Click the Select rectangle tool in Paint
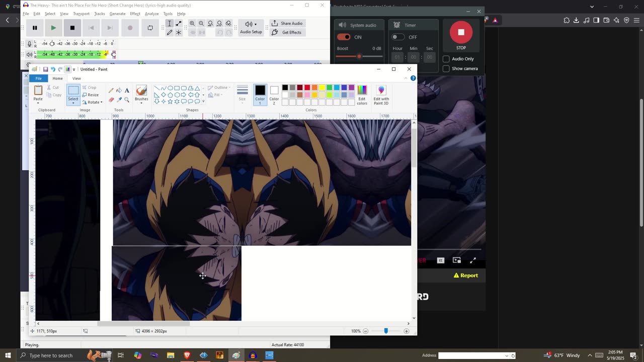The height and width of the screenshot is (362, 644). click(73, 90)
